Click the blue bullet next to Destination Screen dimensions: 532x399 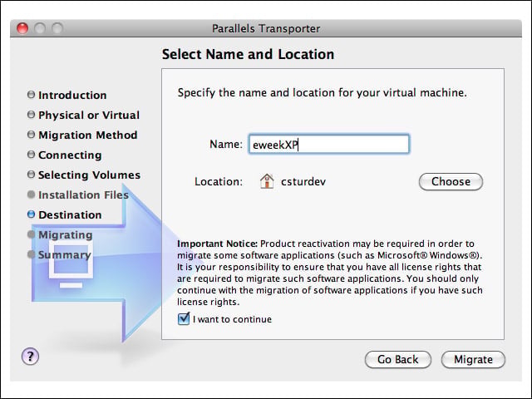31,214
